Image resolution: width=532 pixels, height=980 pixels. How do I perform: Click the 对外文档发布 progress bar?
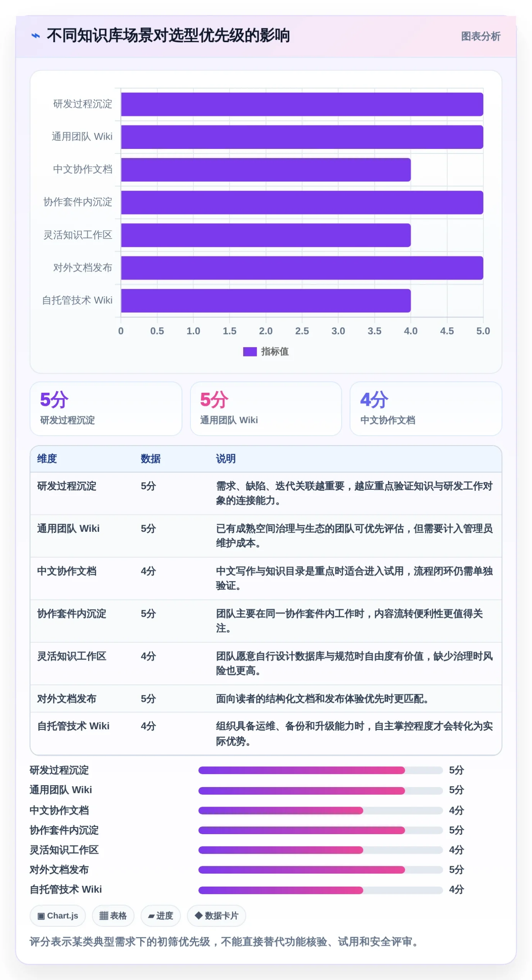tap(321, 870)
